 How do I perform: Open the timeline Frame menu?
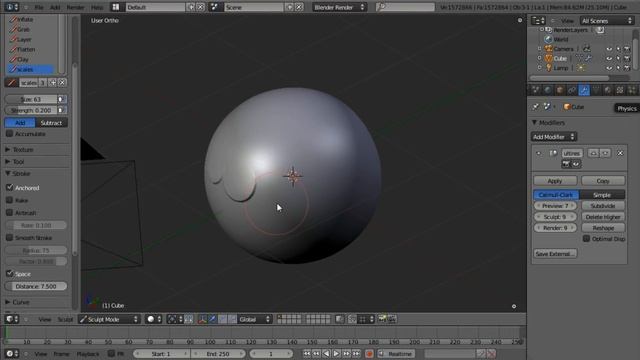click(61, 354)
